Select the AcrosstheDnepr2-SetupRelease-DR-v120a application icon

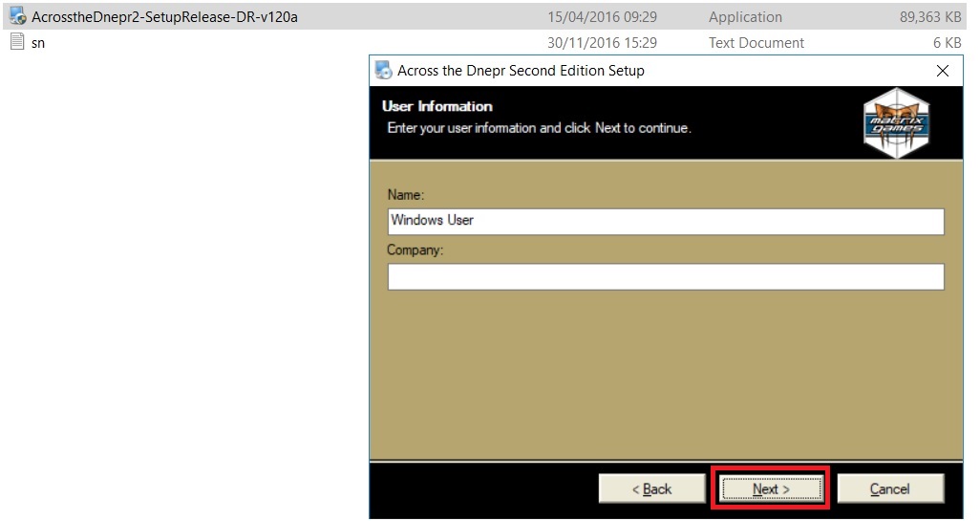(17, 16)
